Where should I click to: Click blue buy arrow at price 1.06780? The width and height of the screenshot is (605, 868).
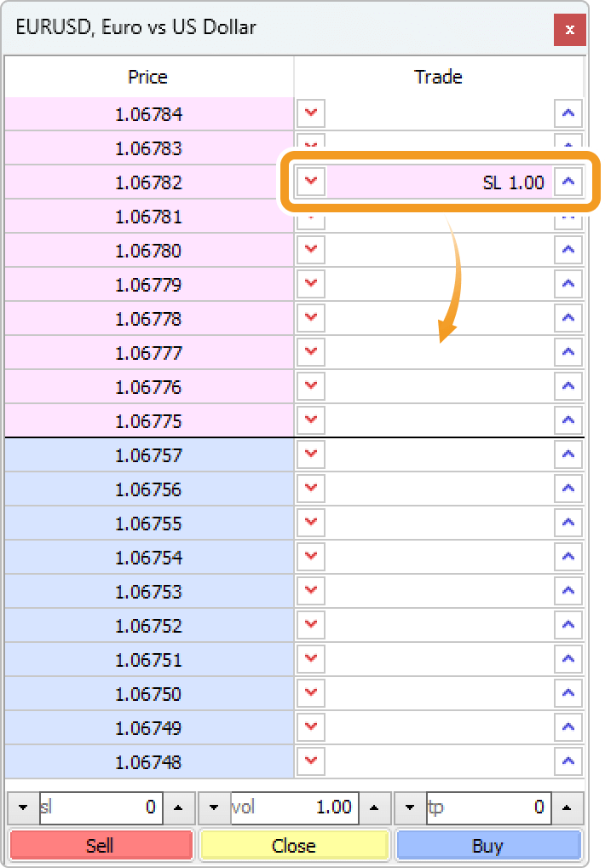568,250
